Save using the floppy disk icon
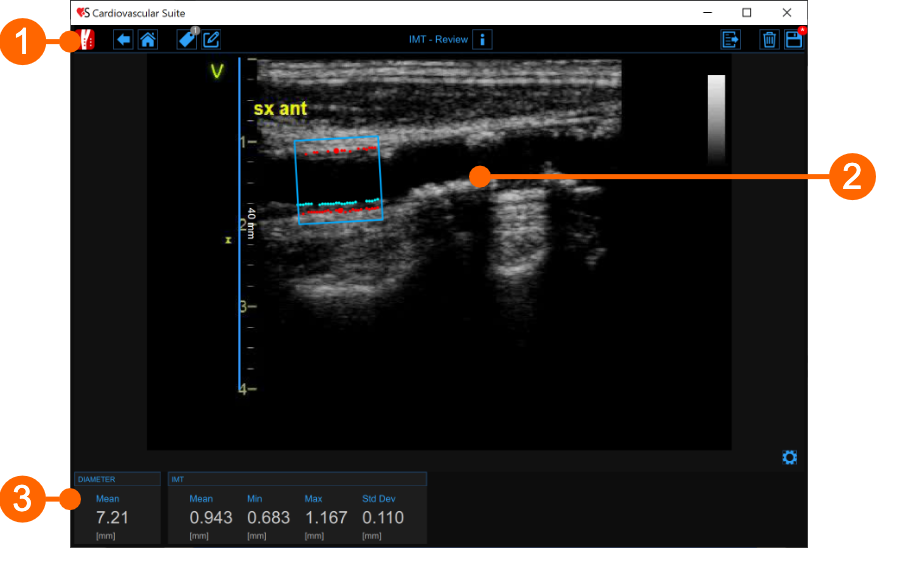The image size is (900, 568). tap(793, 40)
